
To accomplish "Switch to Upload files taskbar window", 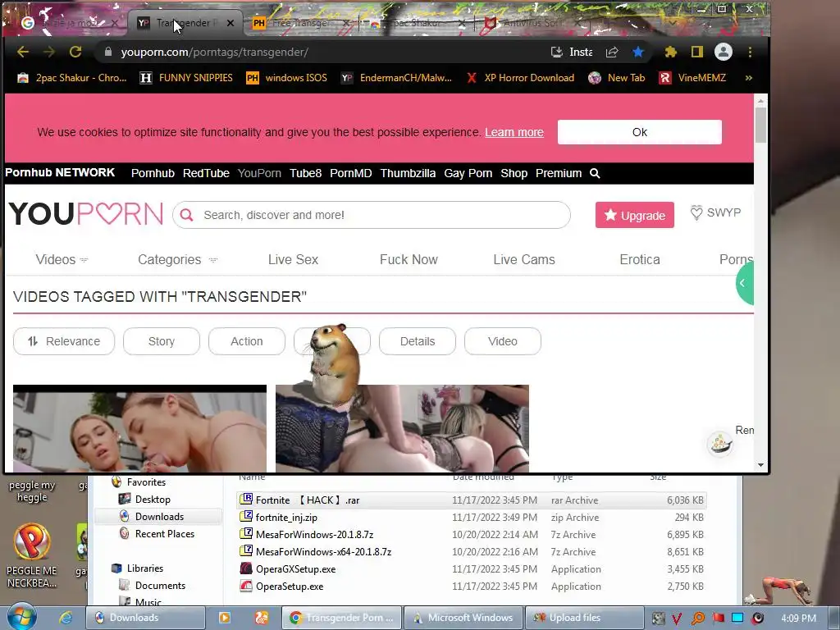I will (584, 618).
